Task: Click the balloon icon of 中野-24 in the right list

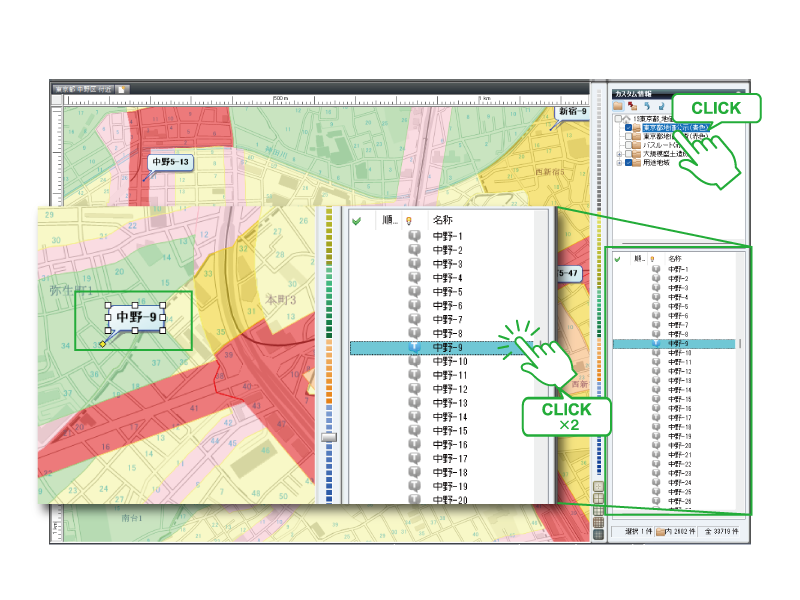Action: [656, 482]
